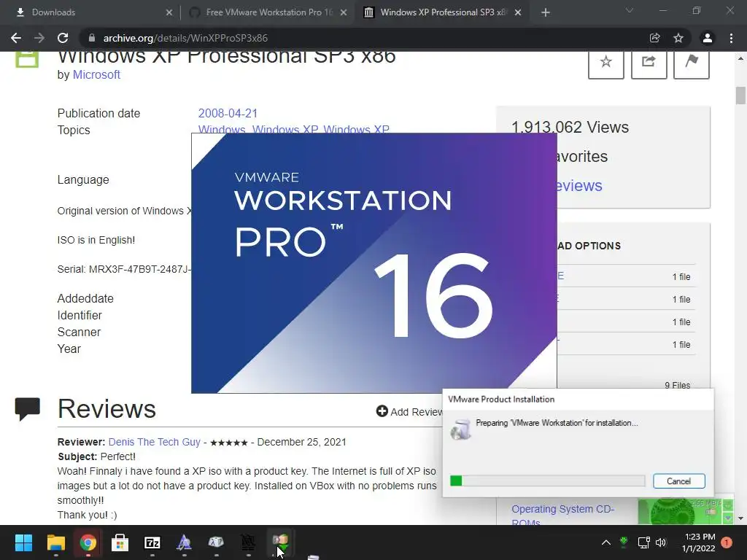Open the tab search dropdown chevron
The height and width of the screenshot is (560, 747).
coord(630,10)
